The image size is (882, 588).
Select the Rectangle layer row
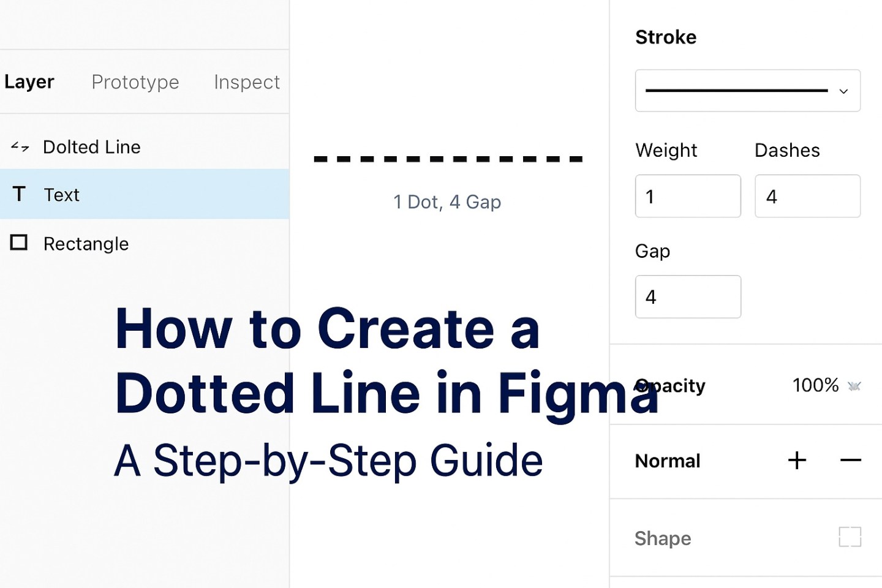pos(86,243)
